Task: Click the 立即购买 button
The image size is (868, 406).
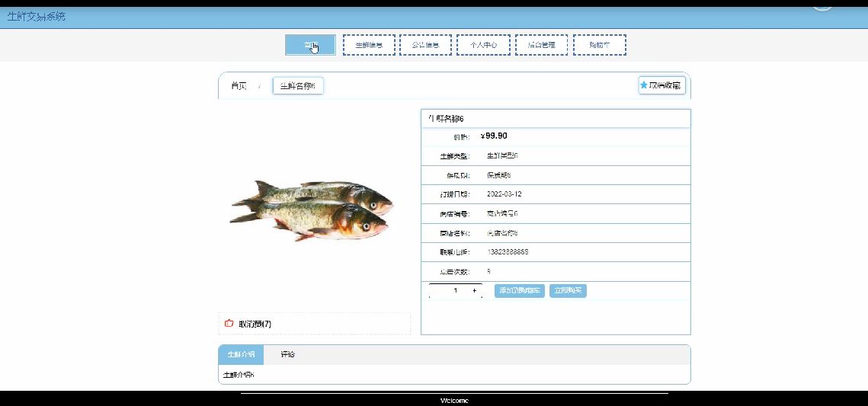Action: [x=568, y=290]
